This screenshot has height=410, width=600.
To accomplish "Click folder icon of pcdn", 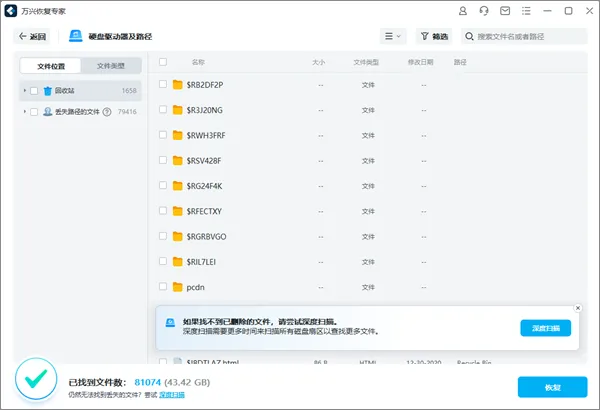I will (x=178, y=287).
